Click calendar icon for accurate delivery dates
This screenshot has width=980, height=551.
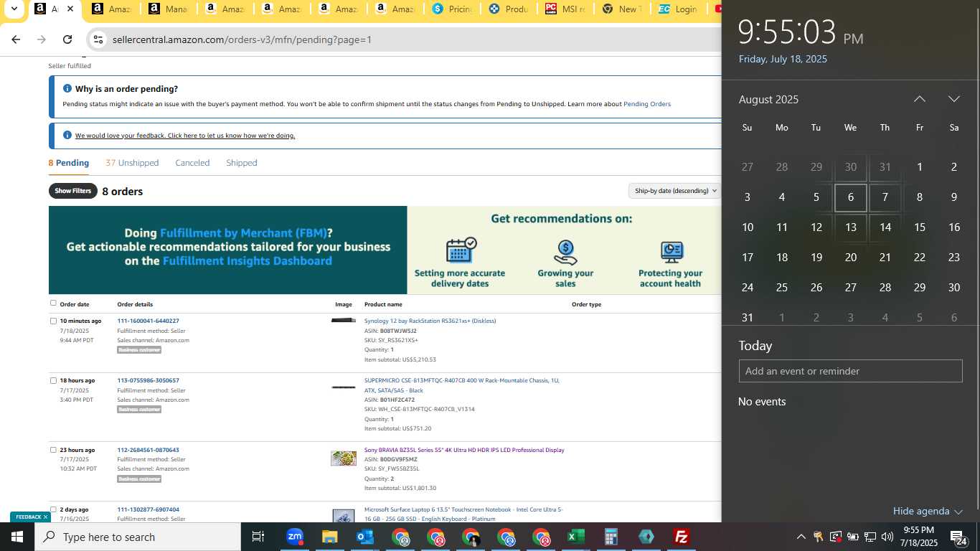pos(460,251)
